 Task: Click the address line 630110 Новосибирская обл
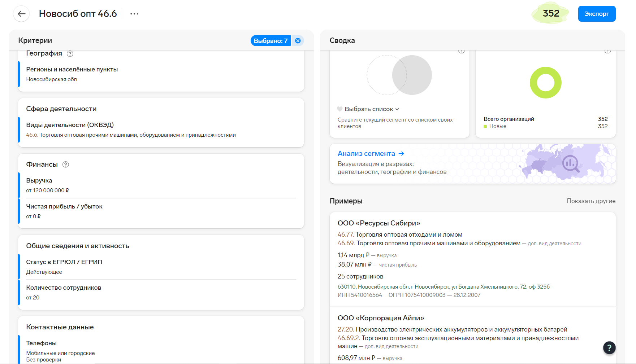444,287
